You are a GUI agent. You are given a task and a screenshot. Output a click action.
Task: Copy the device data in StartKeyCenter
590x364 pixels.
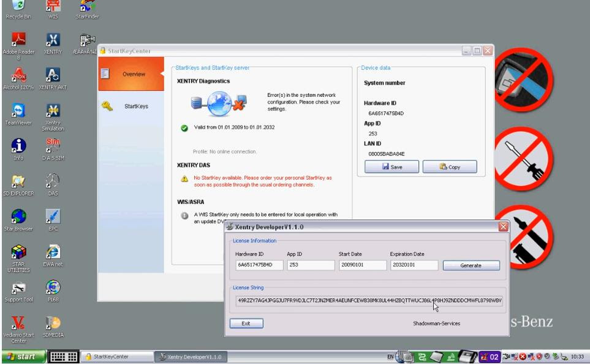(x=450, y=167)
